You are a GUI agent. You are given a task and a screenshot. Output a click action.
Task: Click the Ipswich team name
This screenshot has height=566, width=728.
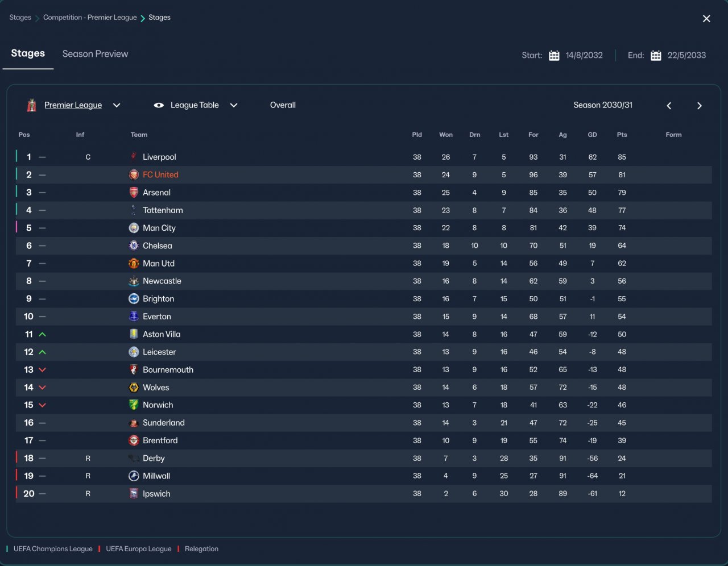(156, 493)
